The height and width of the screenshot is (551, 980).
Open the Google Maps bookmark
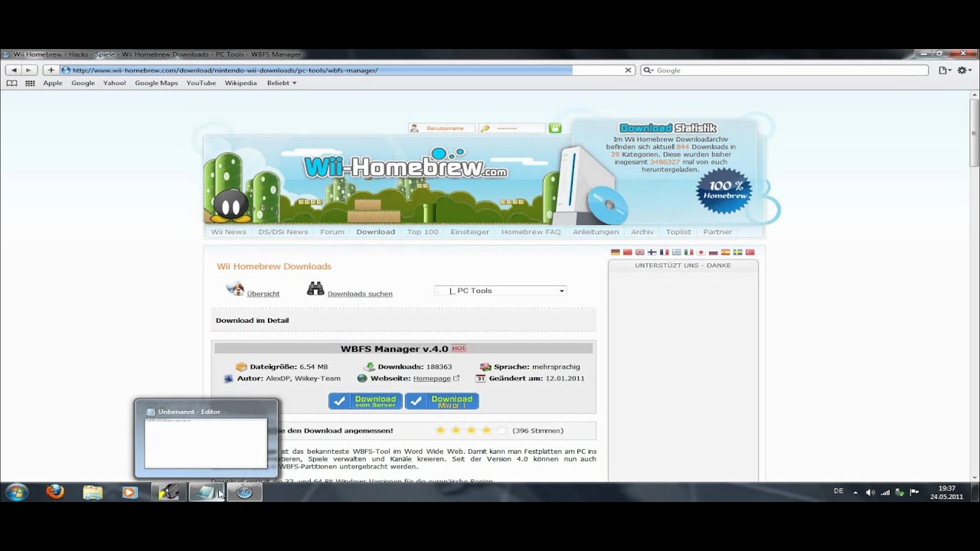pos(156,83)
